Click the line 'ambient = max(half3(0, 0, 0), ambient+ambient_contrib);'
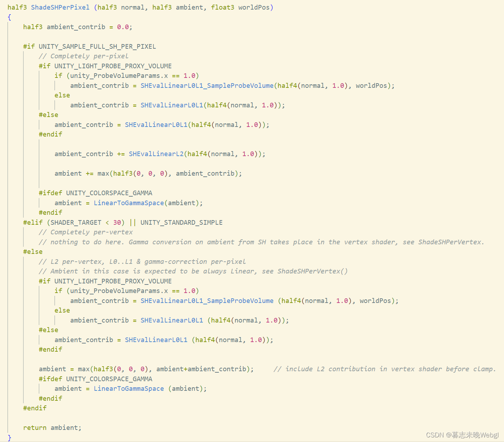This screenshot has height=442, width=504. click(146, 369)
